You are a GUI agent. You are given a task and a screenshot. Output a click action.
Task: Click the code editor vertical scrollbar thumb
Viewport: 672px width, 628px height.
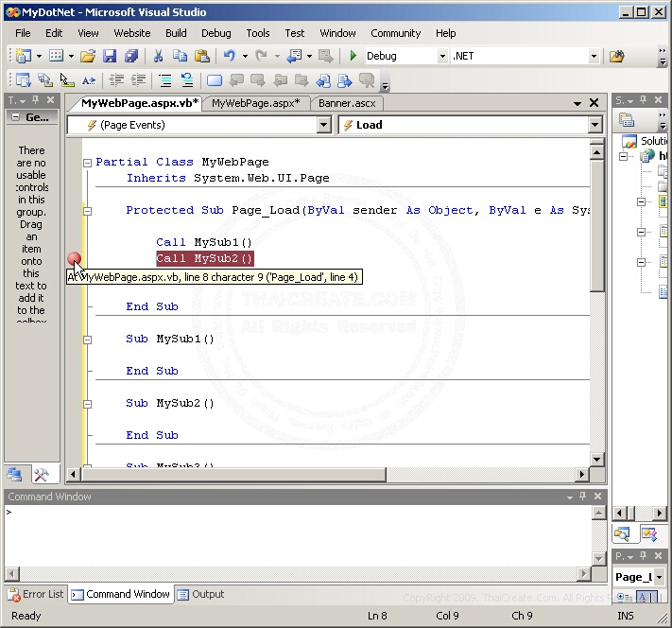tap(597, 226)
